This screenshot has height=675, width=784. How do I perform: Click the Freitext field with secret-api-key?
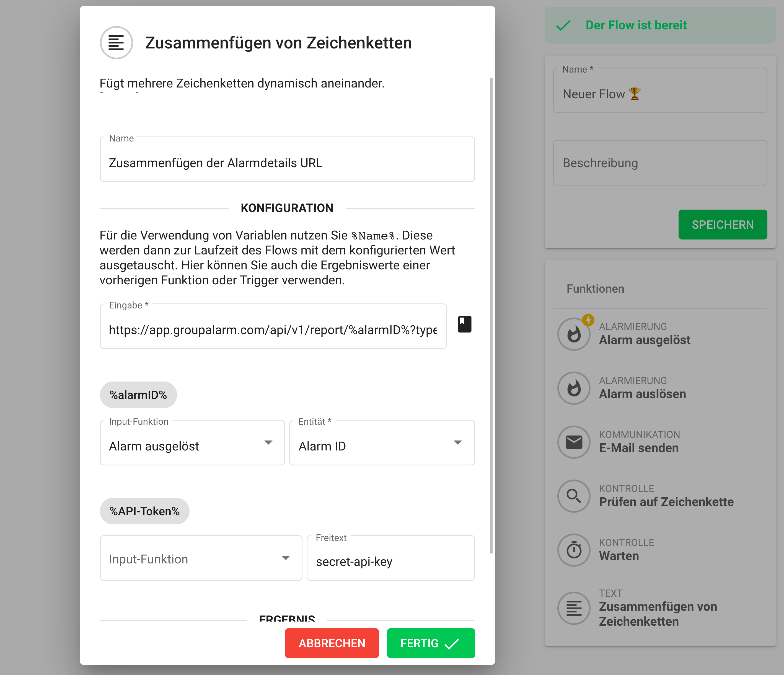pos(390,561)
